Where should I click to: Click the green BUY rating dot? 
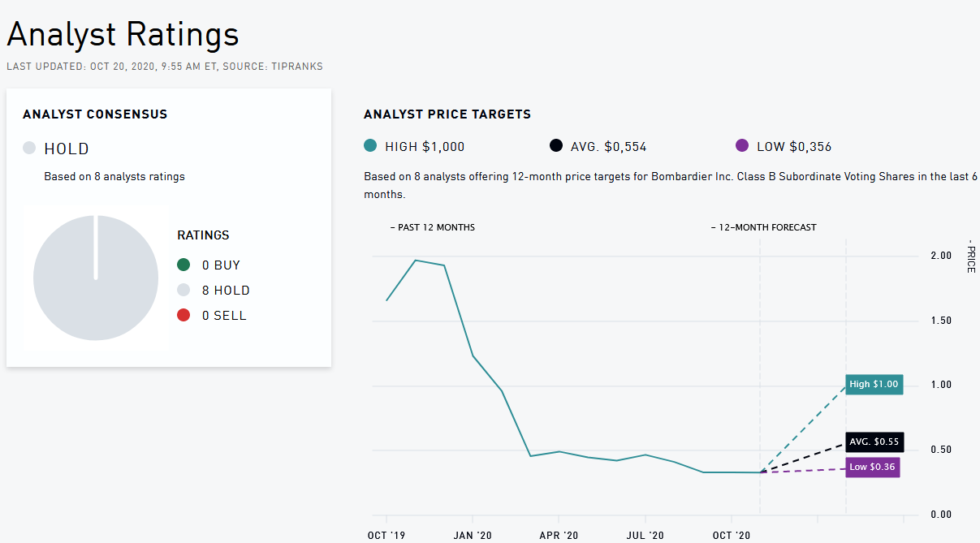point(183,265)
